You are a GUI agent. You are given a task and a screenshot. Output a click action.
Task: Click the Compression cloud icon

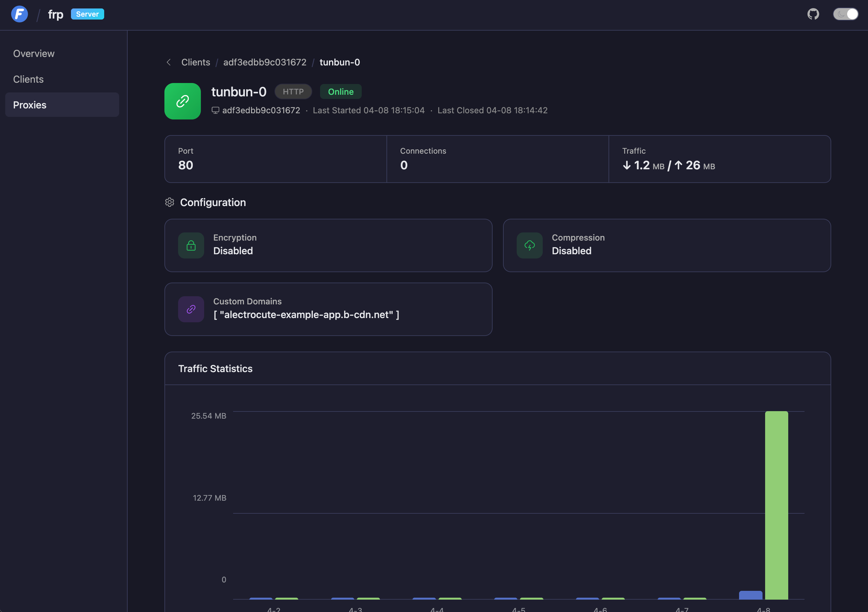529,246
